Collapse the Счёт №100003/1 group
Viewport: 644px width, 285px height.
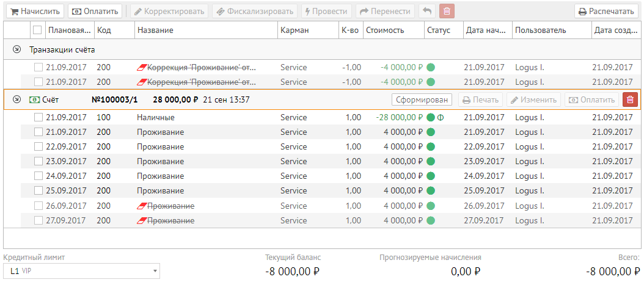tap(16, 100)
